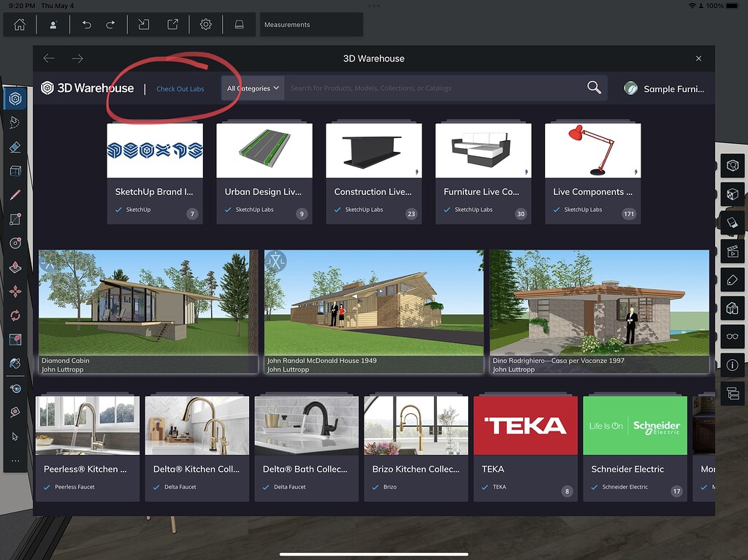Open the Paint tool
This screenshot has width=748, height=560.
15,363
